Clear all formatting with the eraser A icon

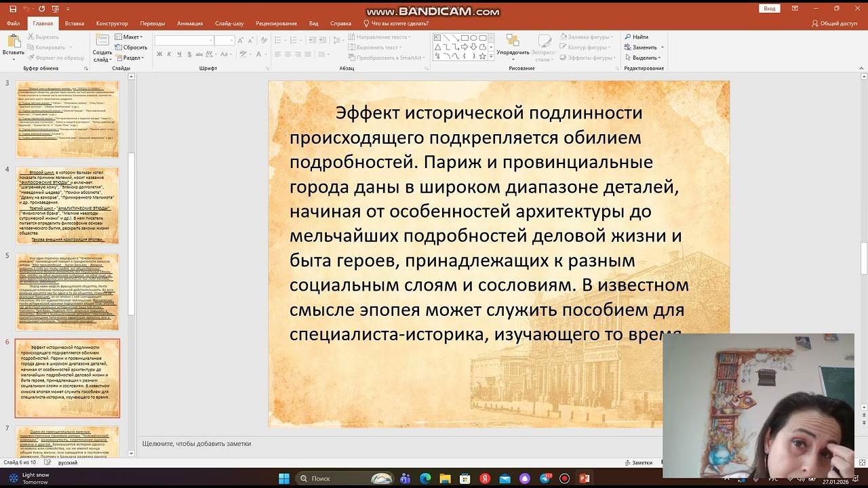[263, 41]
